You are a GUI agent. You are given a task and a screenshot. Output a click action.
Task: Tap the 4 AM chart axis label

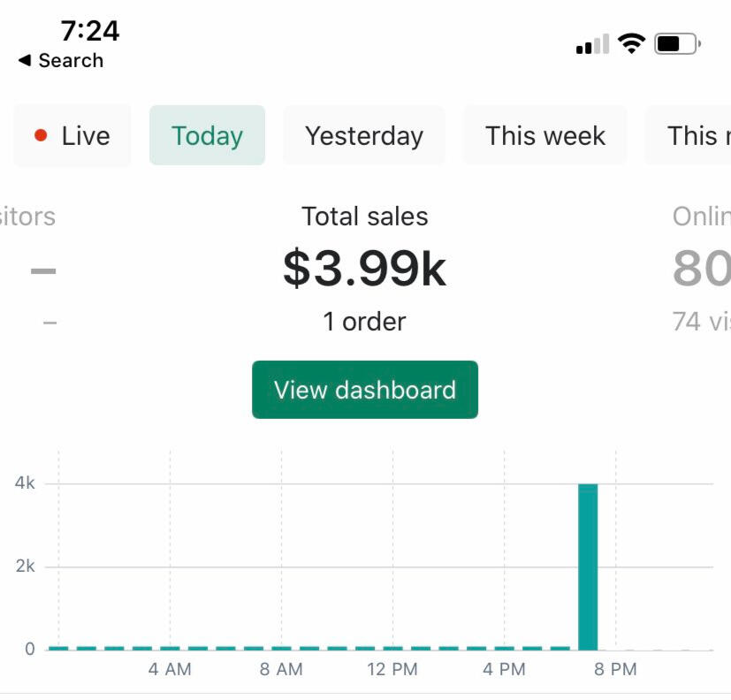pos(170,669)
